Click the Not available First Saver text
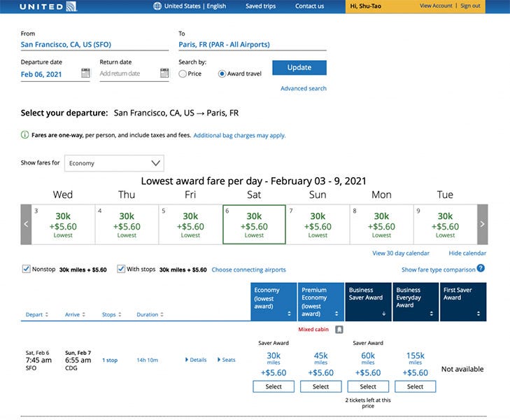 click(x=462, y=369)
